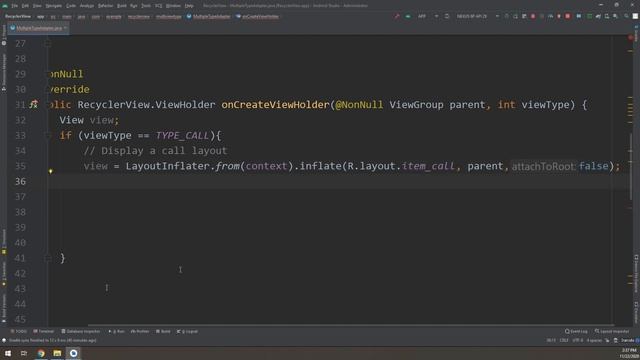Open the Help menu
This screenshot has height=360, width=640.
coord(189,6)
